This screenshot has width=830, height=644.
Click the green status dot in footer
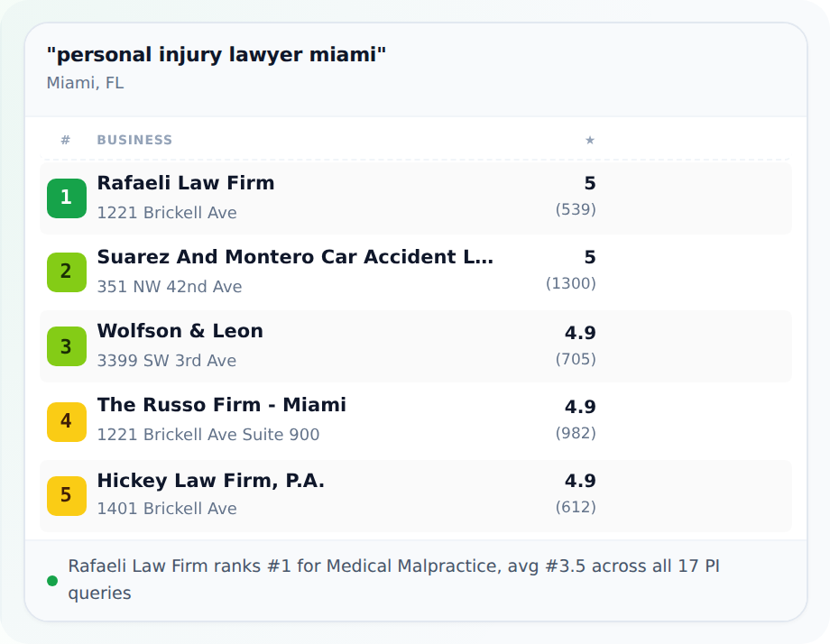[52, 581]
